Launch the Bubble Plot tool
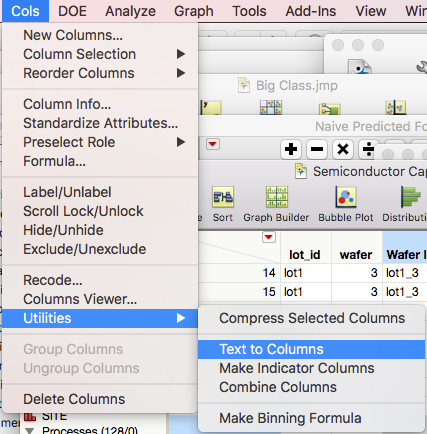427x434 pixels. point(346,204)
